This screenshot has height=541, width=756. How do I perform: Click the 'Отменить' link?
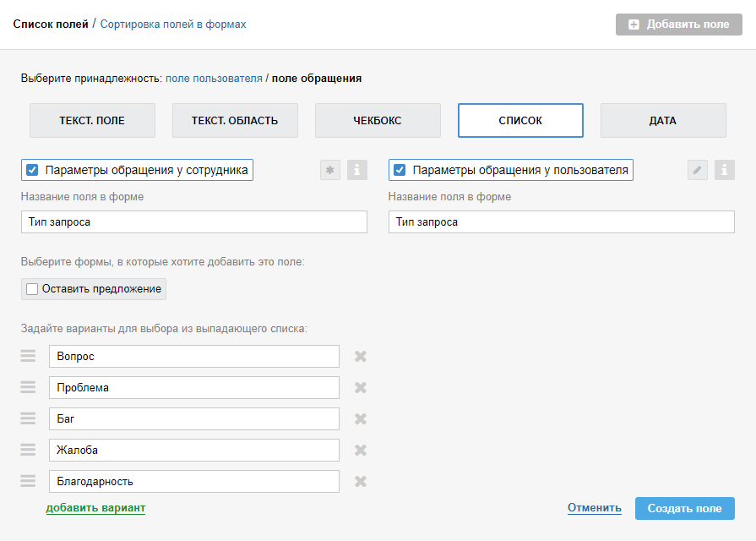pos(594,508)
